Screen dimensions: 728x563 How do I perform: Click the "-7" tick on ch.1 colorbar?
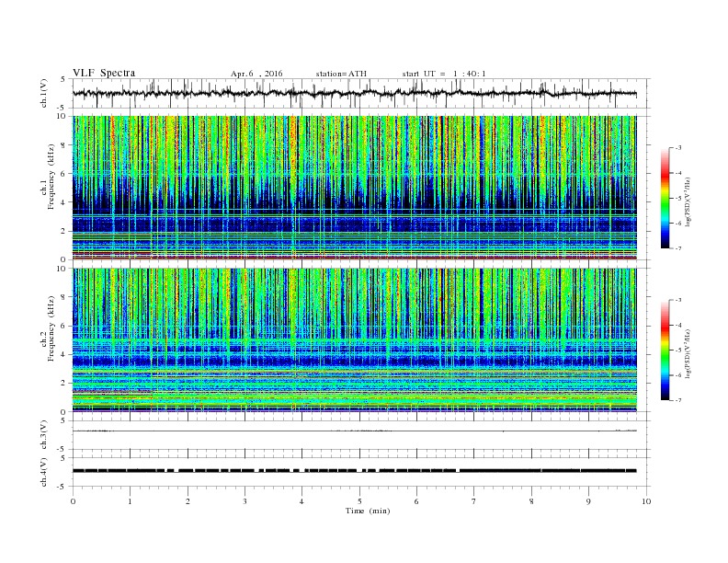678,248
